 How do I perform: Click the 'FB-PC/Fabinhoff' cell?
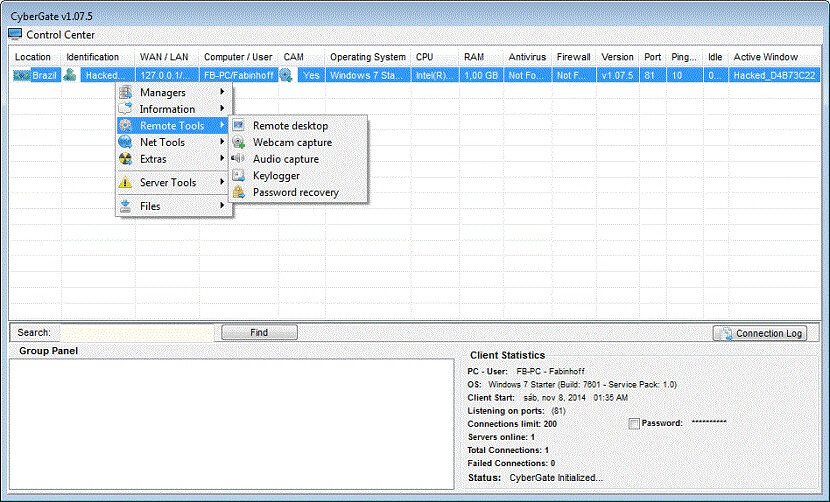pos(239,75)
